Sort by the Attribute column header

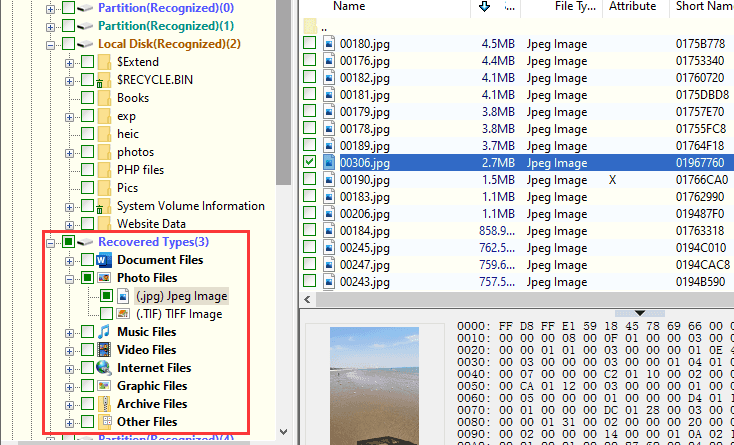coord(633,7)
